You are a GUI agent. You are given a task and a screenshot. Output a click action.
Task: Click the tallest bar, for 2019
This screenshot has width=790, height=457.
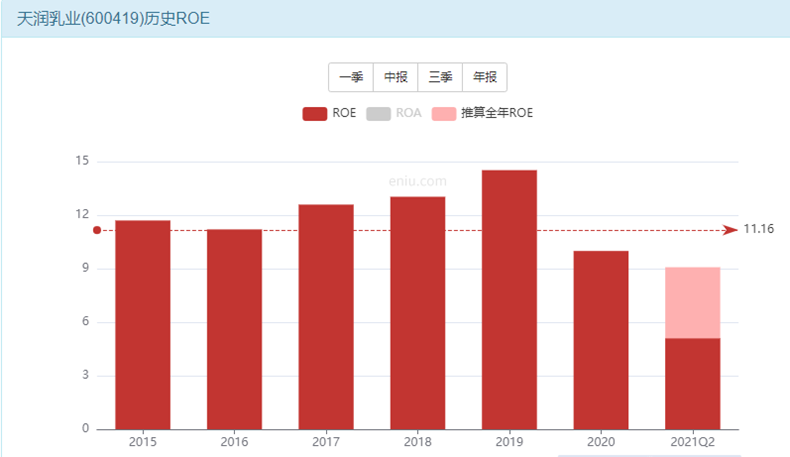click(509, 300)
